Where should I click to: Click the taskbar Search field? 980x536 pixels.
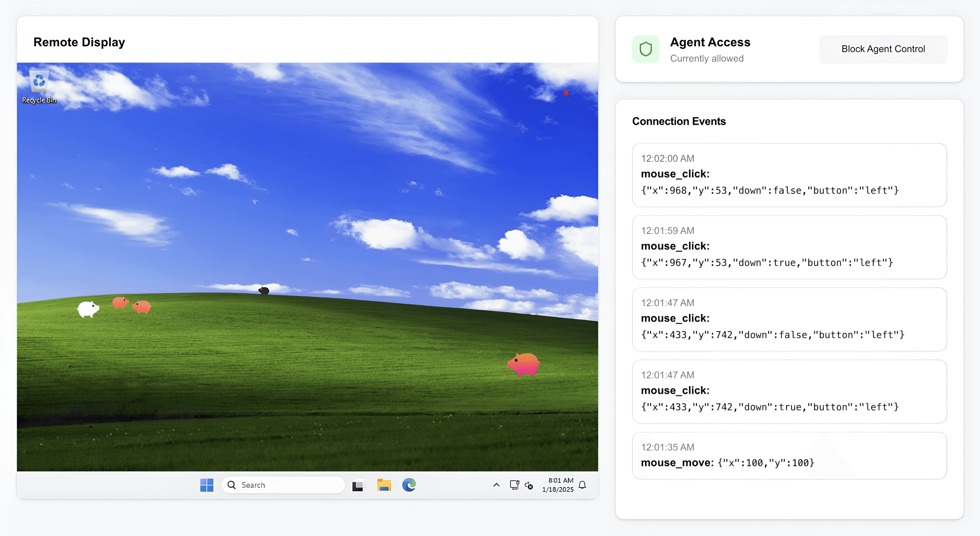click(x=283, y=485)
